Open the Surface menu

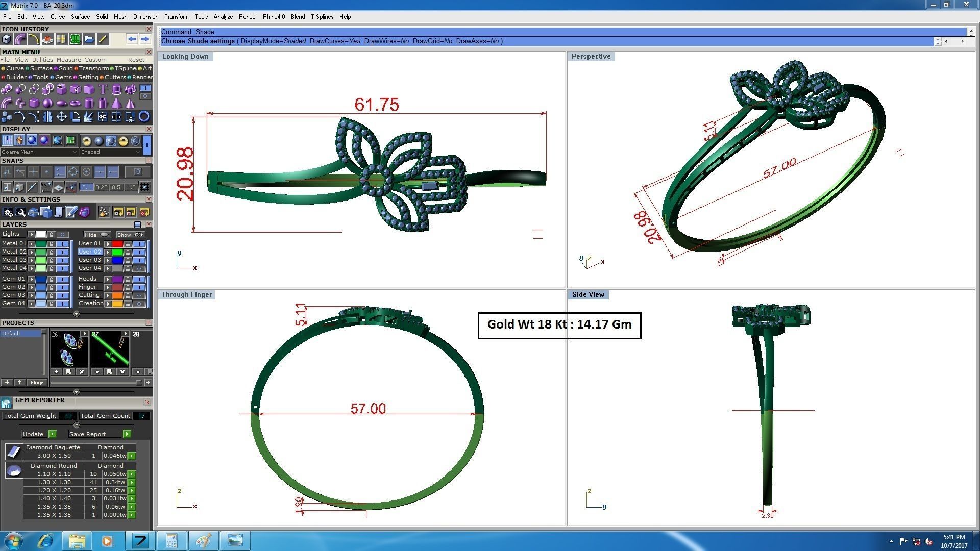click(x=80, y=17)
